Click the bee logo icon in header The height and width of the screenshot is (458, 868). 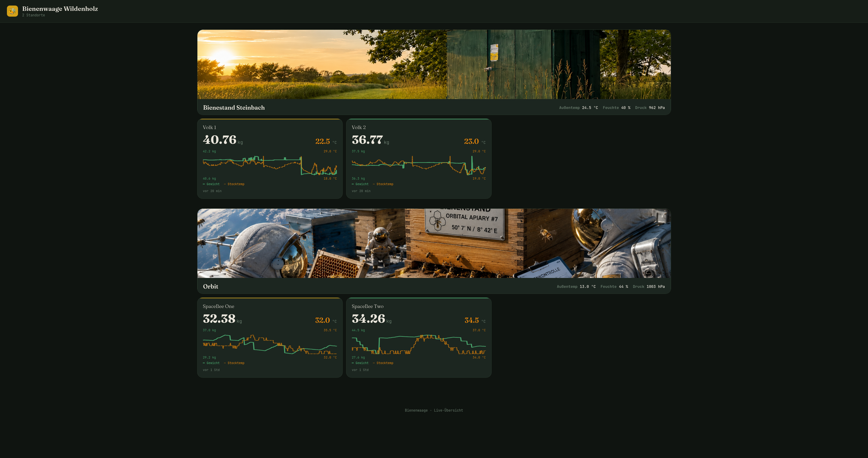[12, 11]
